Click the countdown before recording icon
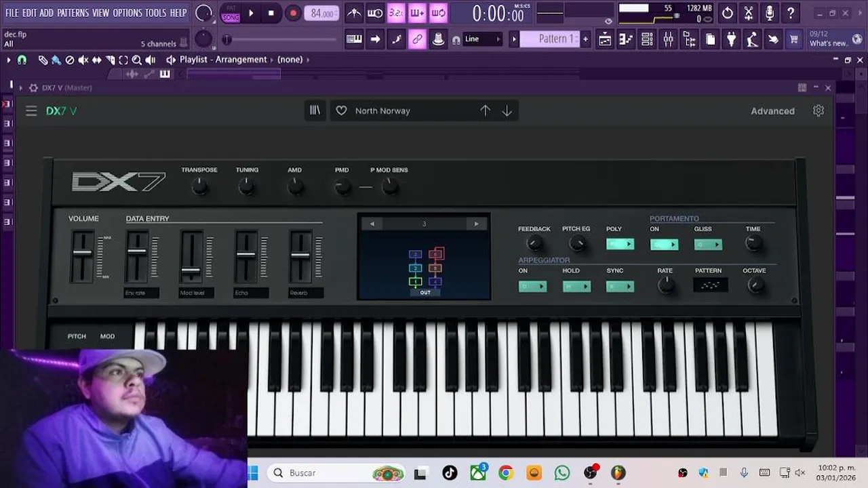868x488 pixels. [x=396, y=13]
